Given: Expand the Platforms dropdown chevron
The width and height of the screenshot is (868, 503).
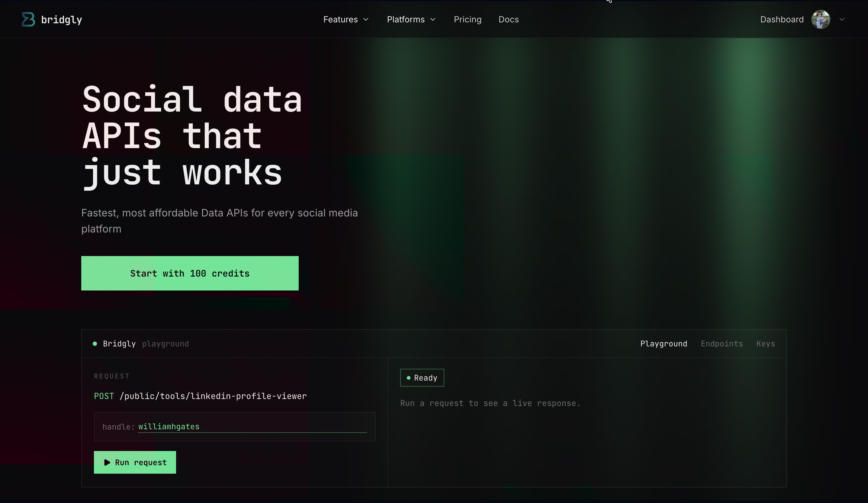Looking at the screenshot, I should pyautogui.click(x=433, y=19).
